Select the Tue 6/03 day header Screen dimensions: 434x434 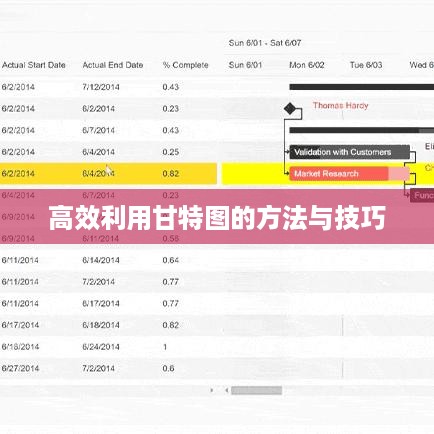[x=366, y=65]
